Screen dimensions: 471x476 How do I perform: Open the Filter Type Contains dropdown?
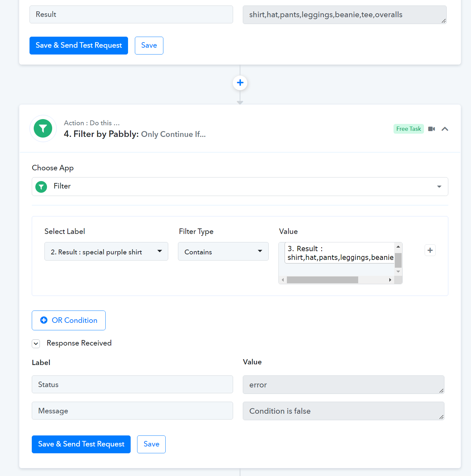223,251
